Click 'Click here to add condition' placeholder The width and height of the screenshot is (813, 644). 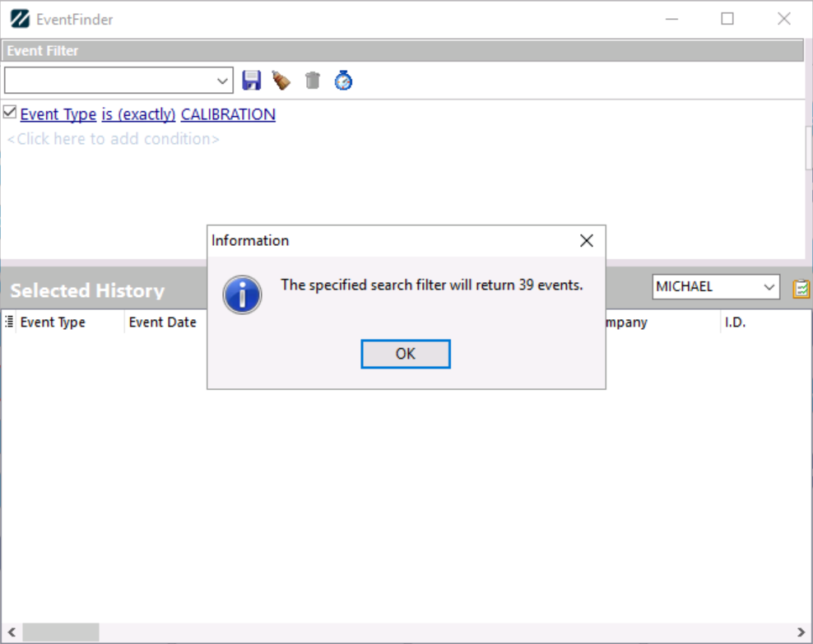pos(114,139)
